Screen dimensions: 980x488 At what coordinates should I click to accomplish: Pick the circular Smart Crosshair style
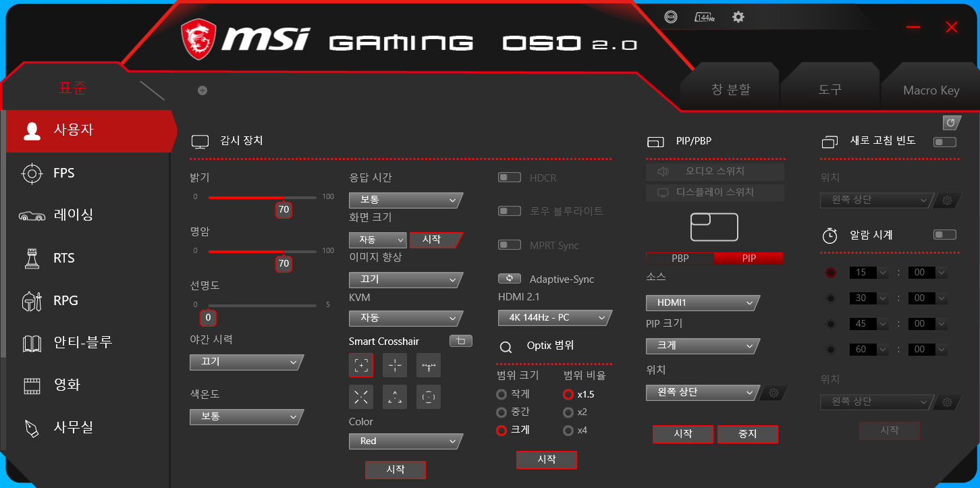coord(429,397)
